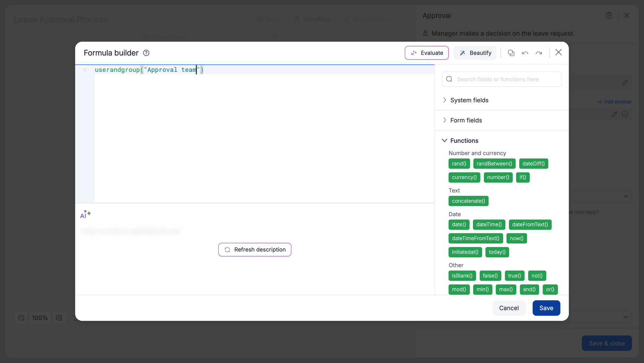Screen dimensions: 644x363
Task: Insert the initiatedat() function
Action: click(x=465, y=252)
